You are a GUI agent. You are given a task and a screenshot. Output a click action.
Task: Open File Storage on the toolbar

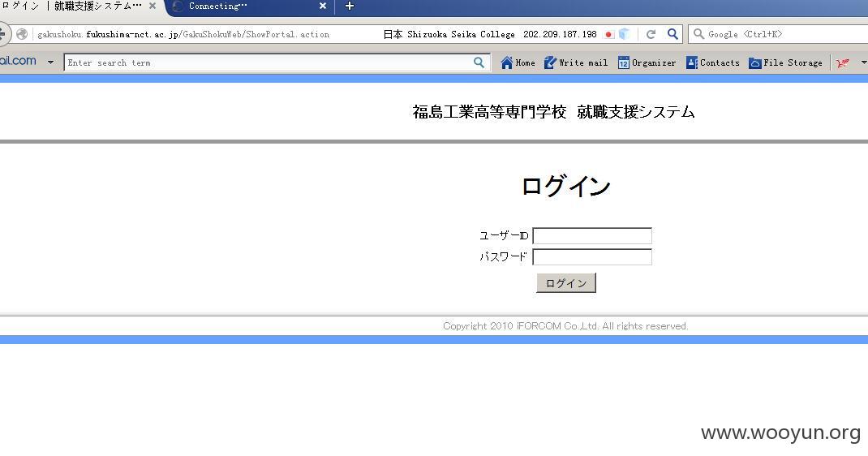785,62
